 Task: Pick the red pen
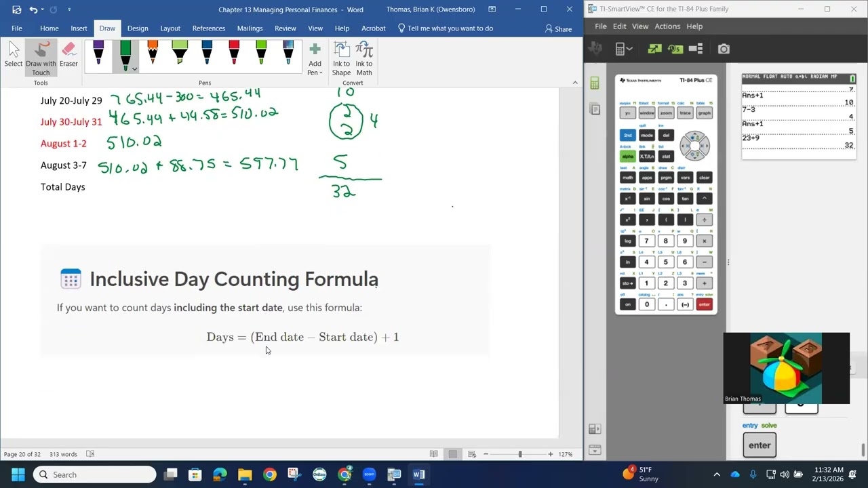[234, 53]
